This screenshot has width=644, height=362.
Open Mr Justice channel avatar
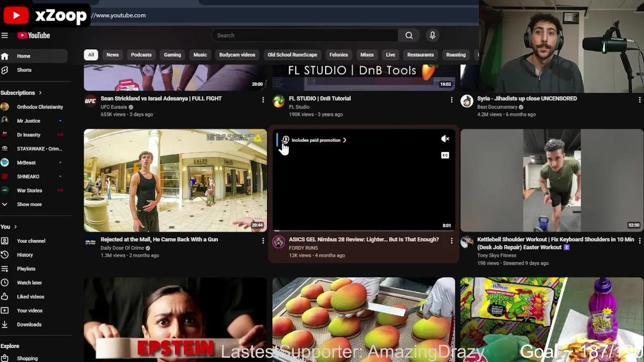(x=5, y=121)
